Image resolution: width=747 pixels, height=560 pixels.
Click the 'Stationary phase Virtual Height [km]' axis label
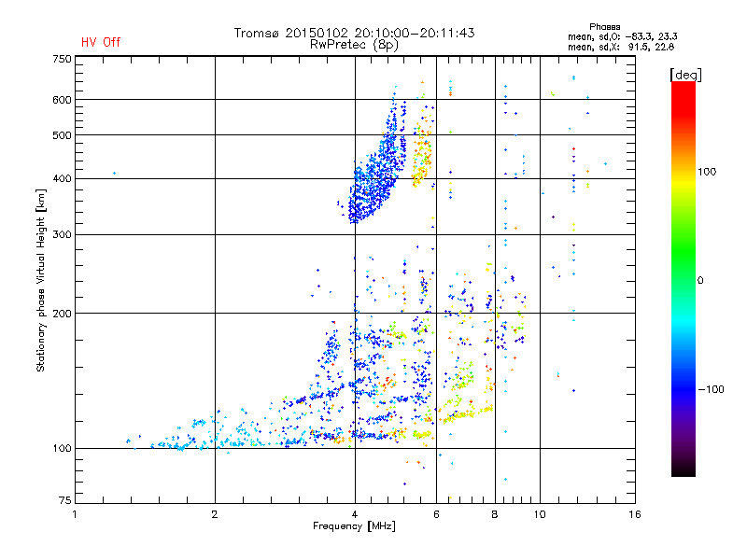[x=41, y=281]
